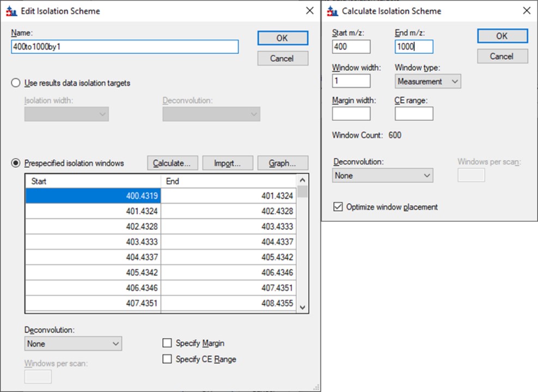538x392 pixels.
Task: Select Prespecified isolation windows radio button
Action: [16, 163]
